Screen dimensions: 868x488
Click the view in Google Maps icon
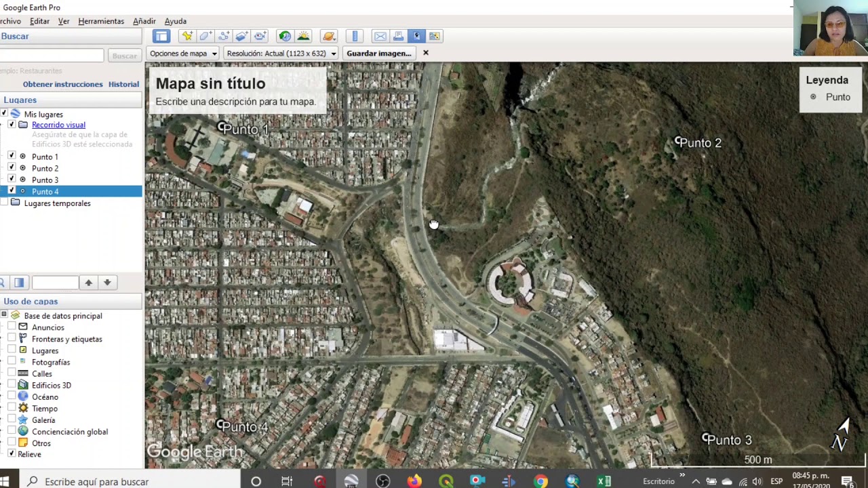[435, 36]
